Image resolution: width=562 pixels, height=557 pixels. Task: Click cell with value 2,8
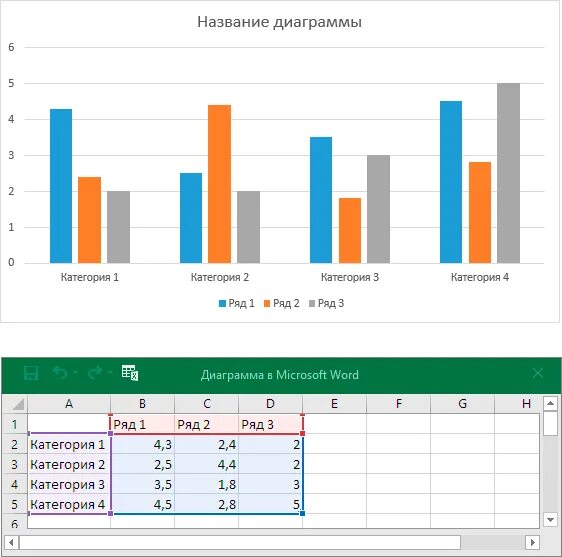click(x=206, y=504)
